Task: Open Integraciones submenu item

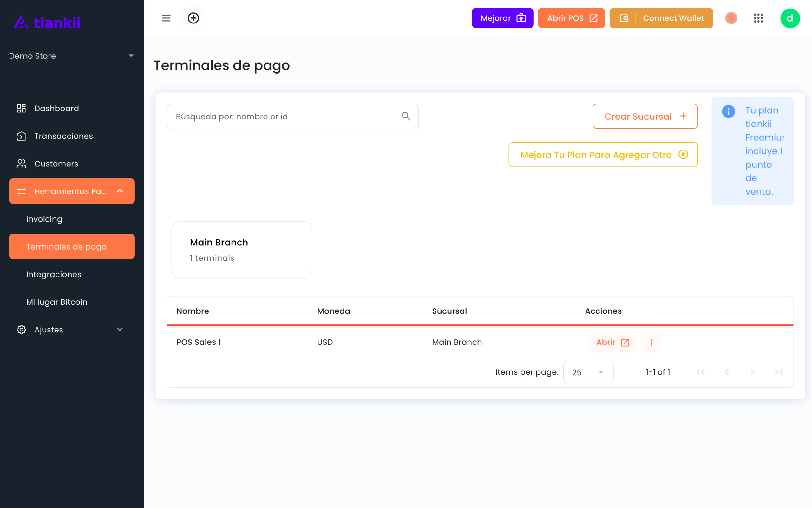Action: (x=72, y=274)
